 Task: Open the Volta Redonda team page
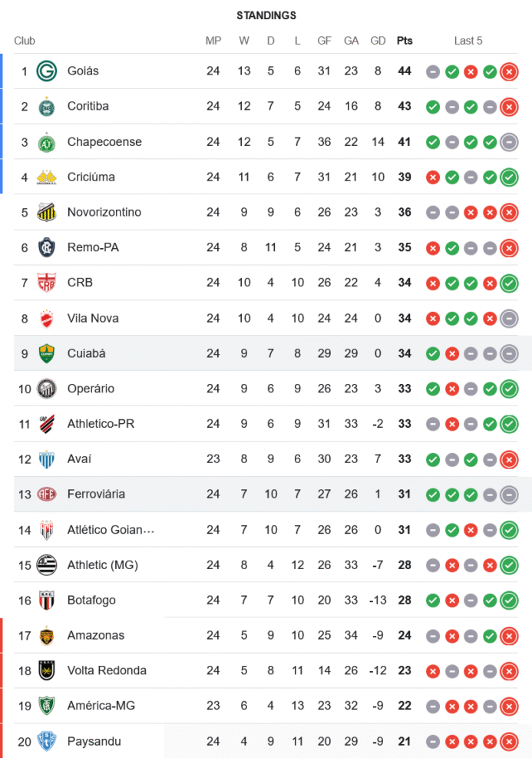click(x=107, y=670)
